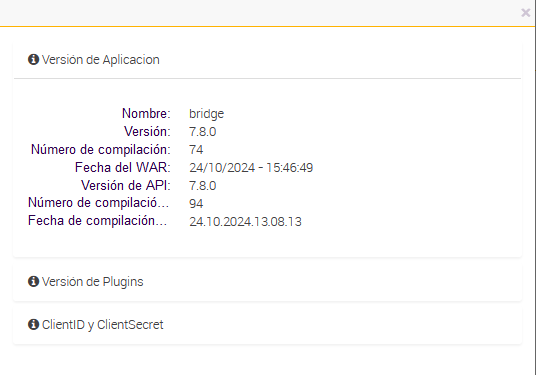Expand the Versión de Plugins section
Viewport: 536px width, 375px height.
pos(267,282)
